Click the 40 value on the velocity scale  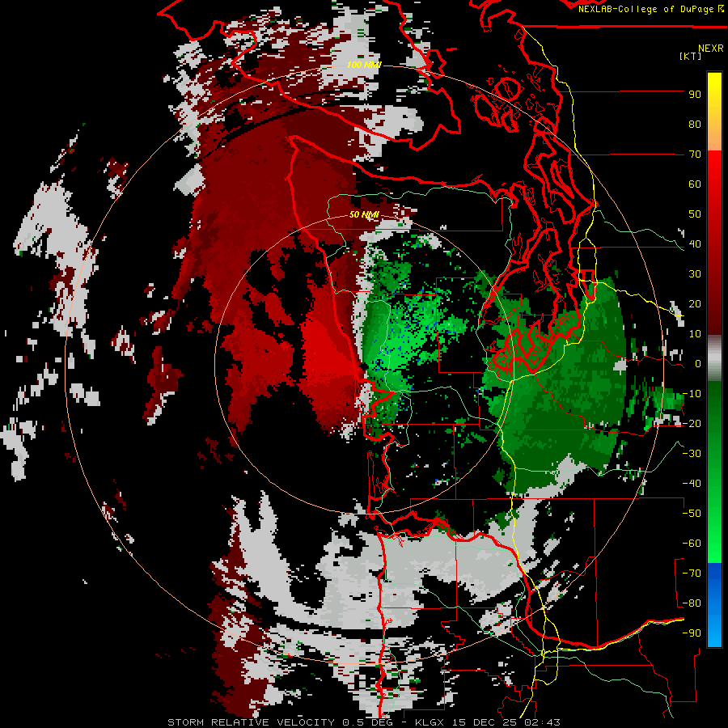coord(695,243)
